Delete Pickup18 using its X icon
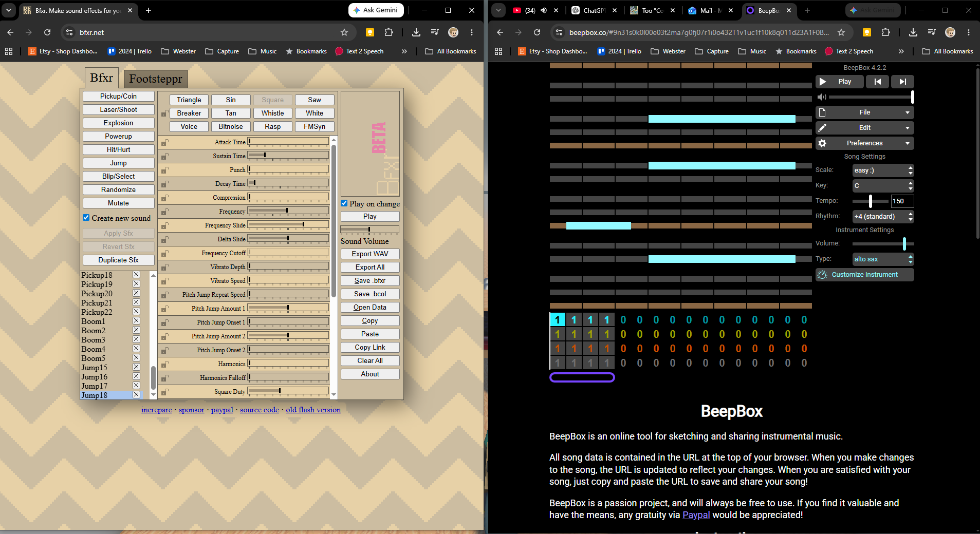 pyautogui.click(x=136, y=275)
